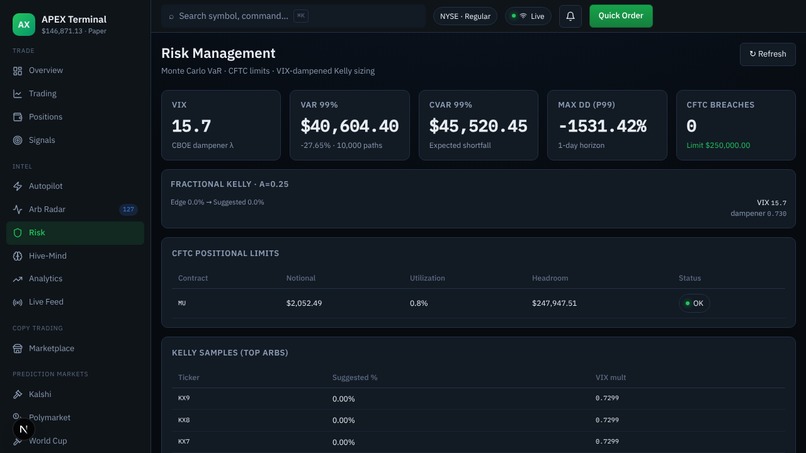806x453 pixels.
Task: Click the Analytics trend icon
Action: (17, 279)
